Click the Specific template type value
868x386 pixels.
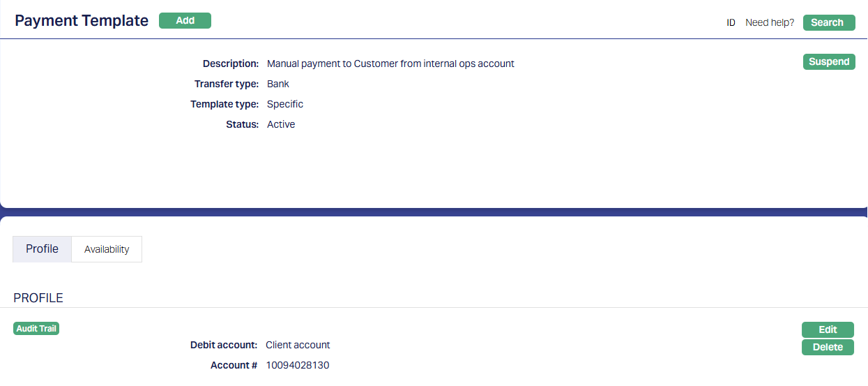285,104
